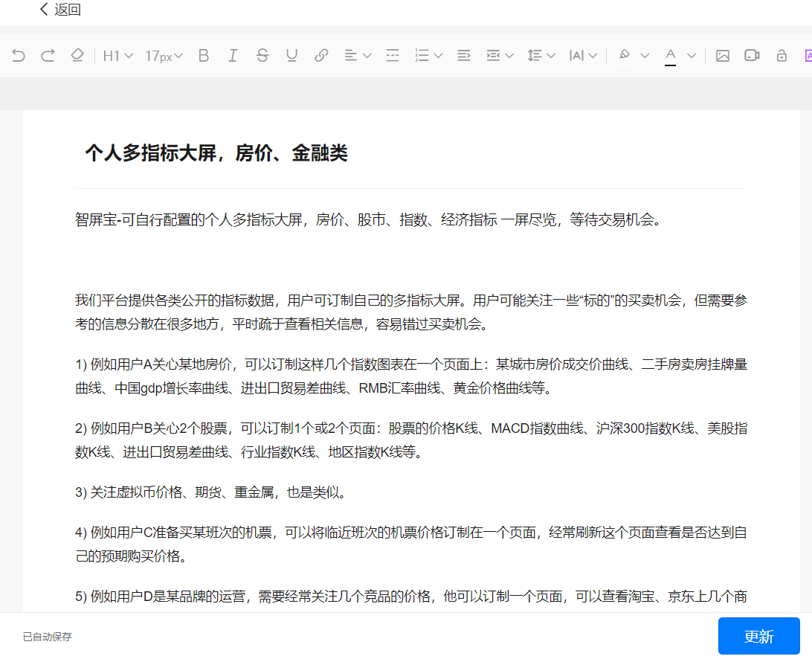The image size is (812, 659).
Task: Toggle underline formatting
Action: [292, 56]
